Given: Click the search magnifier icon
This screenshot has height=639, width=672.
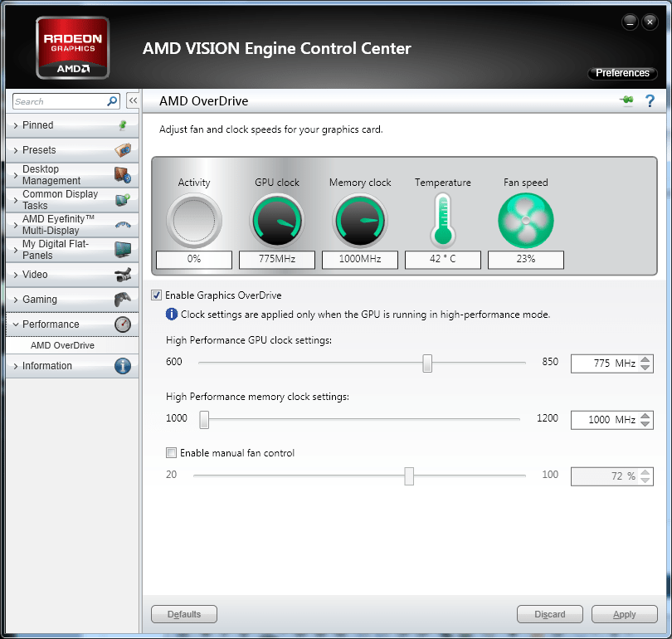Looking at the screenshot, I should click(x=112, y=100).
